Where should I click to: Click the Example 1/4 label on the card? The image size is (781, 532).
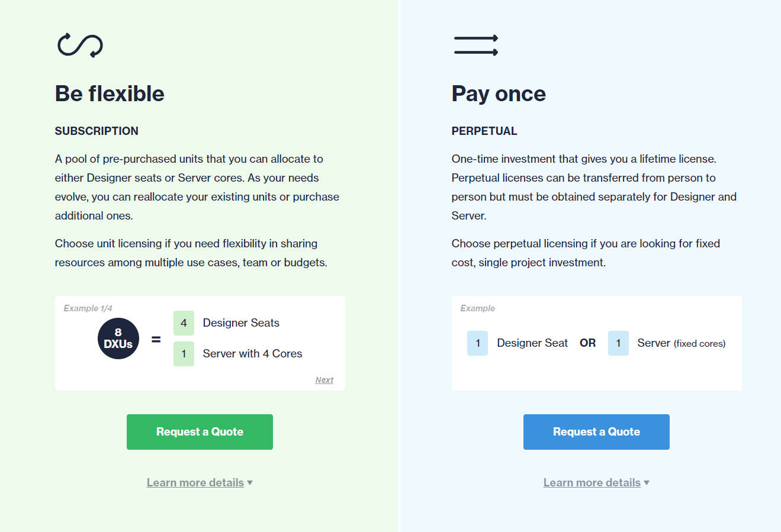(88, 308)
